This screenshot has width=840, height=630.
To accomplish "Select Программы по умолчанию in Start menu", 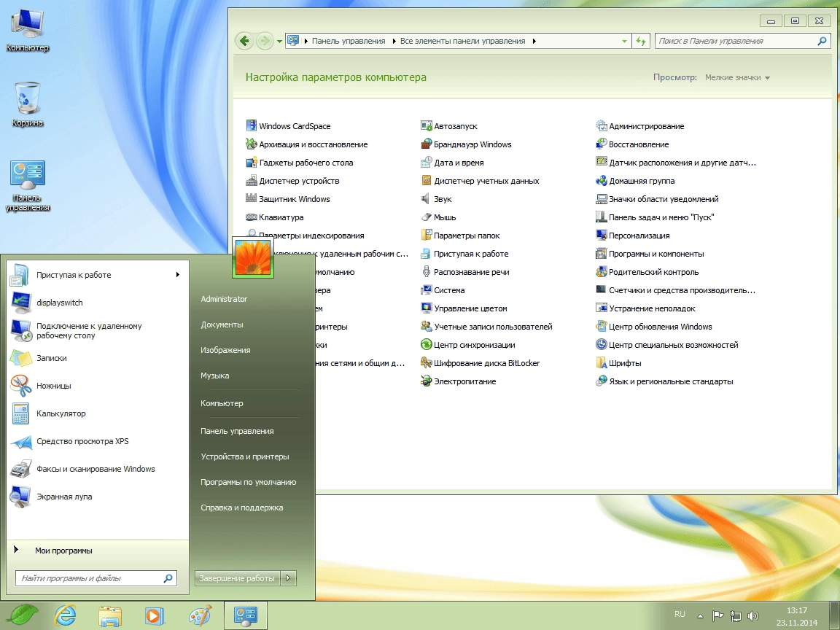I will point(248,482).
